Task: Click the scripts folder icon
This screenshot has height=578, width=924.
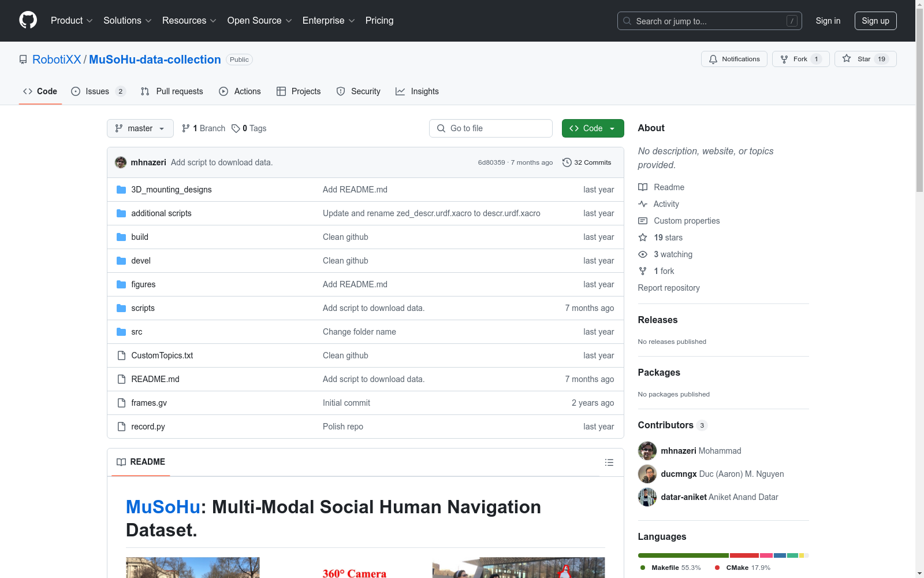Action: 121,308
